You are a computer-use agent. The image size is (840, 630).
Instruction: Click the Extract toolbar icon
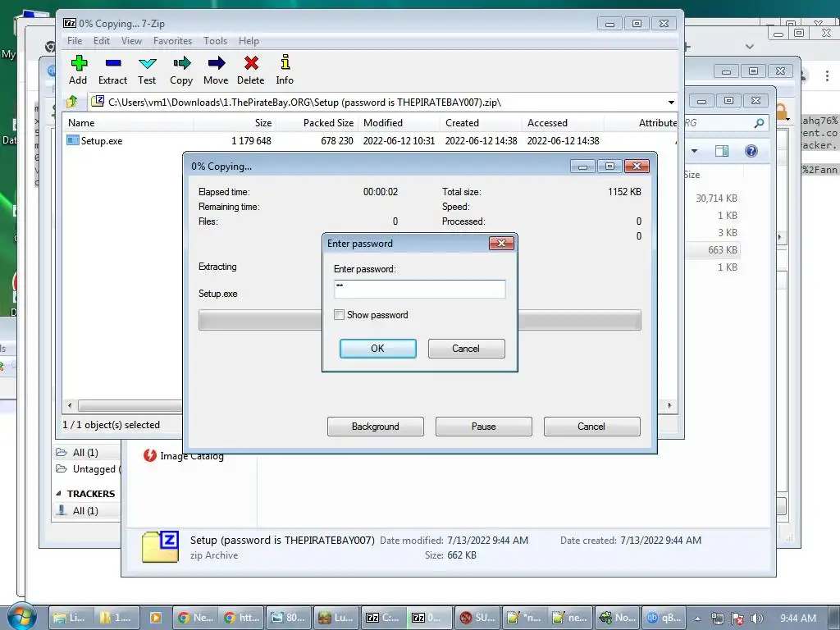point(112,70)
